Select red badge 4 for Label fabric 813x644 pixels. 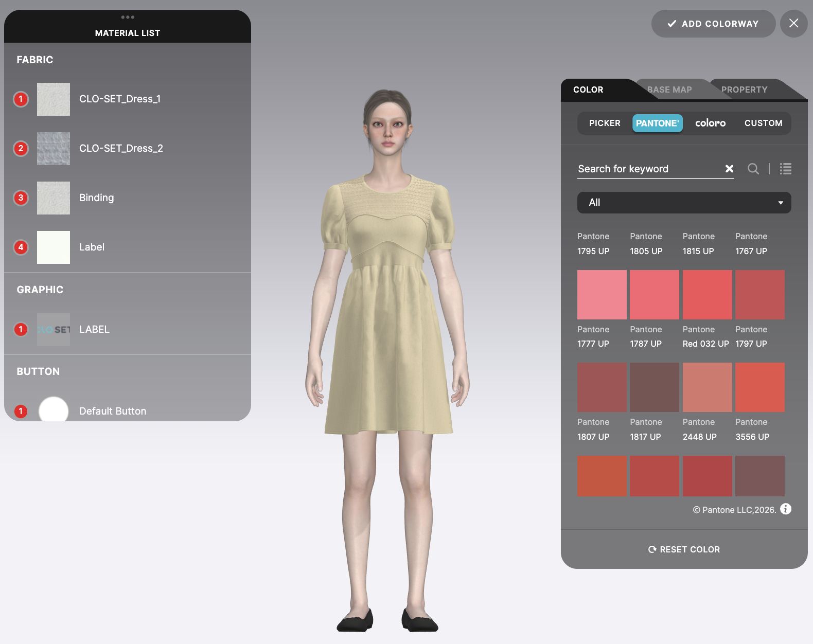[x=21, y=247]
